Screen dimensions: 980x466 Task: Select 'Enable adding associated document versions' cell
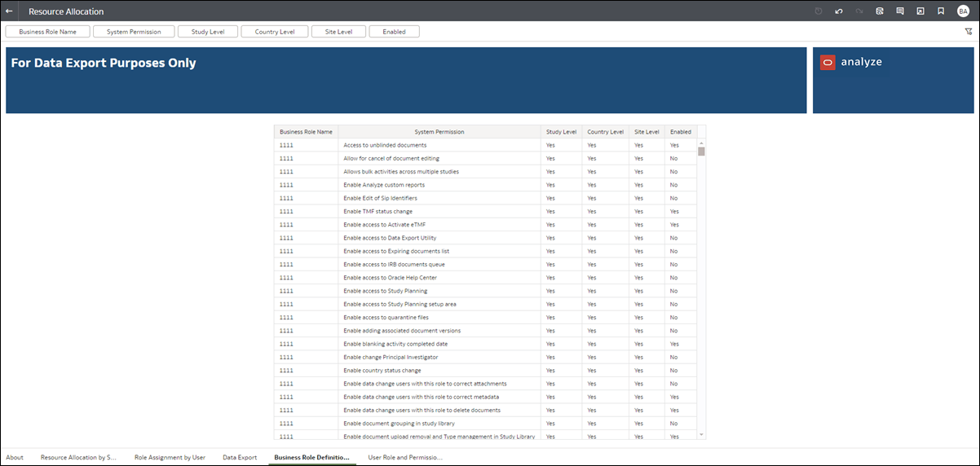point(439,331)
